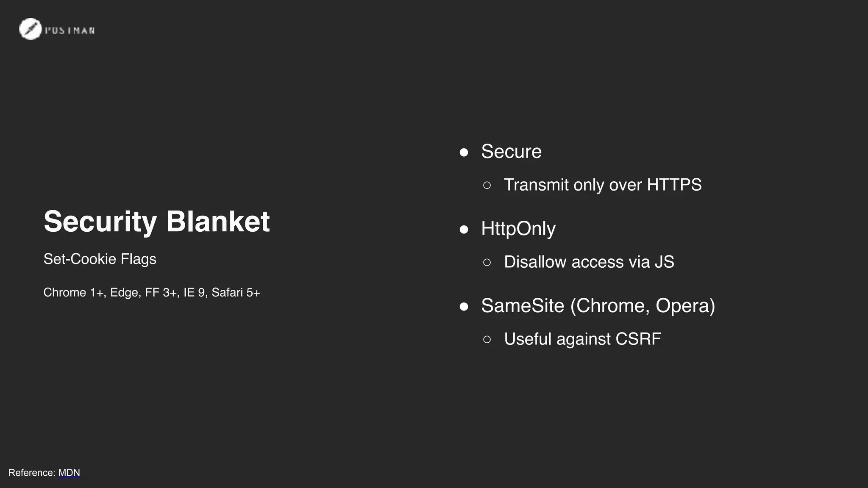Click the solid bullet beside 'SameSite'
Image resolution: width=868 pixels, height=488 pixels.
point(464,306)
